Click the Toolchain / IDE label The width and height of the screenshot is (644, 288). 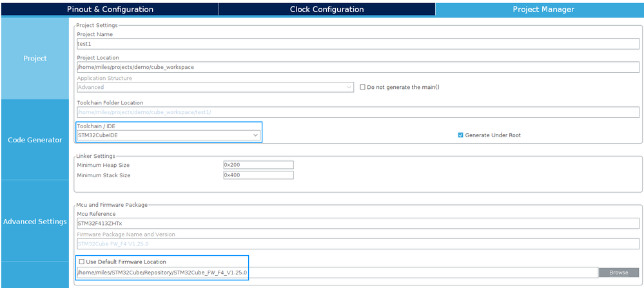tap(96, 126)
